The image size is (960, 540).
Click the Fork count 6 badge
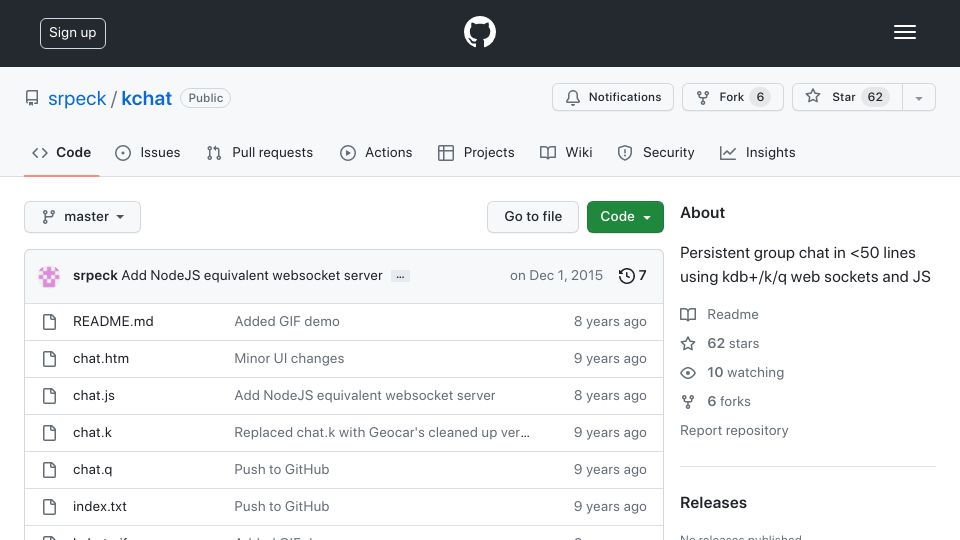(760, 97)
